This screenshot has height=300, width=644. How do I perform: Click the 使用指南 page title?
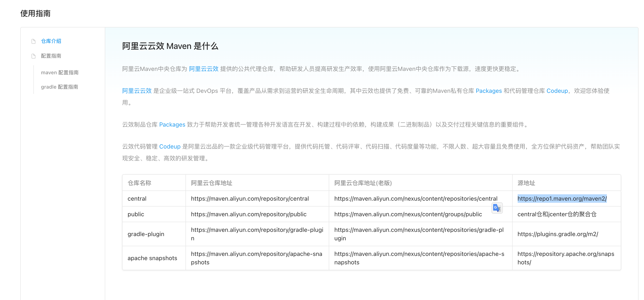click(35, 14)
